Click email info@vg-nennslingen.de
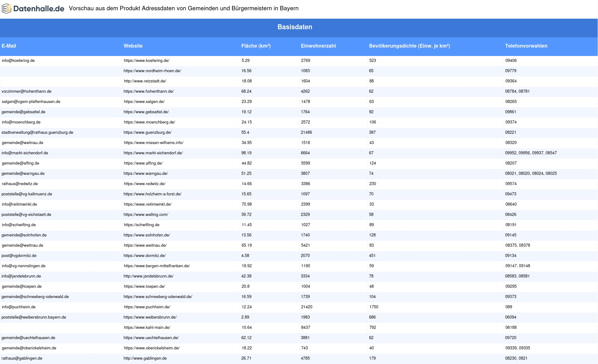Viewport: 598px width, 364px height. [23, 266]
